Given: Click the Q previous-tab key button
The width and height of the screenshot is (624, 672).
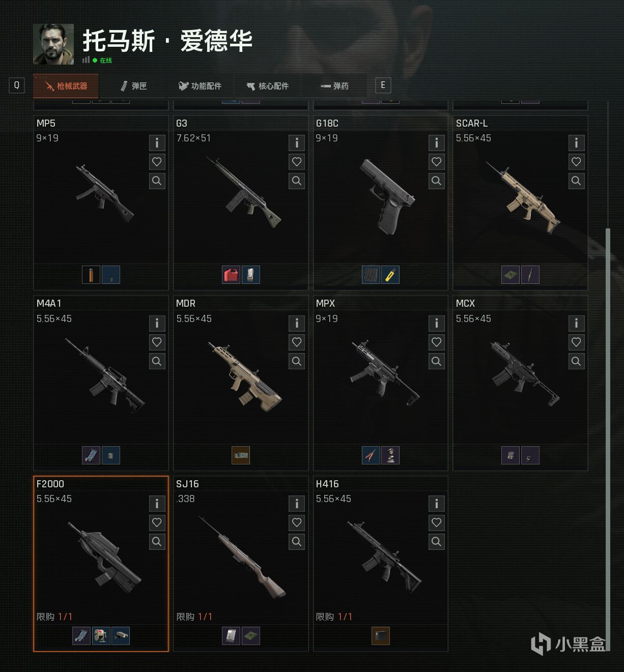Looking at the screenshot, I should click(x=17, y=85).
